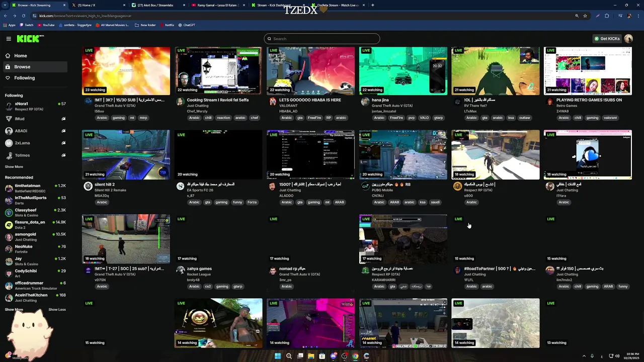
Task: Open the Chrome Apps shortcut
Action: (10, 25)
